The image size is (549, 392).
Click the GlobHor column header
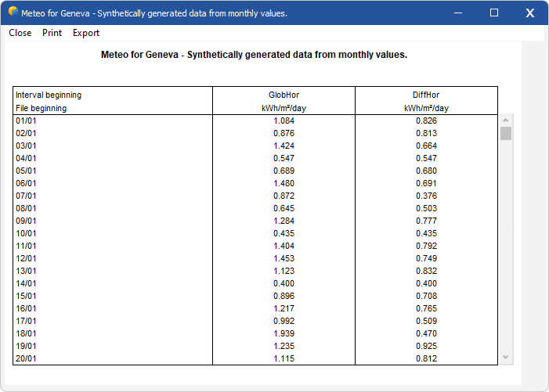click(284, 95)
